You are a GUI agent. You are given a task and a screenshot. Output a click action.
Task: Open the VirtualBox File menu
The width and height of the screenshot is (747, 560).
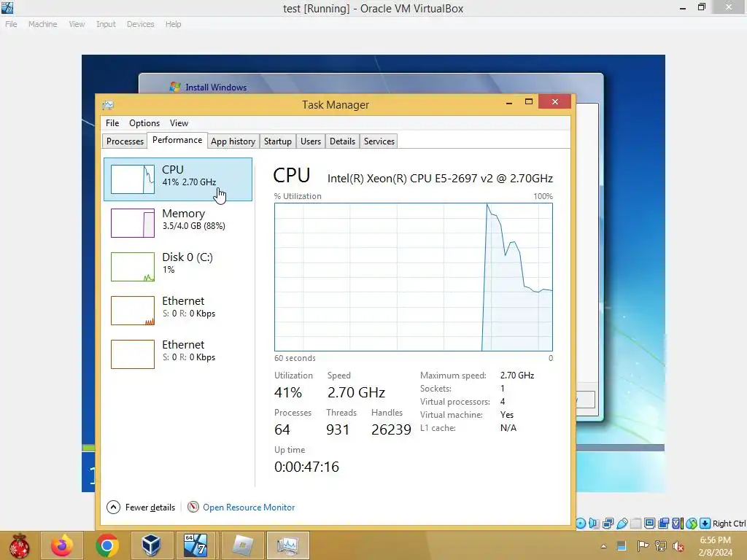click(x=11, y=24)
